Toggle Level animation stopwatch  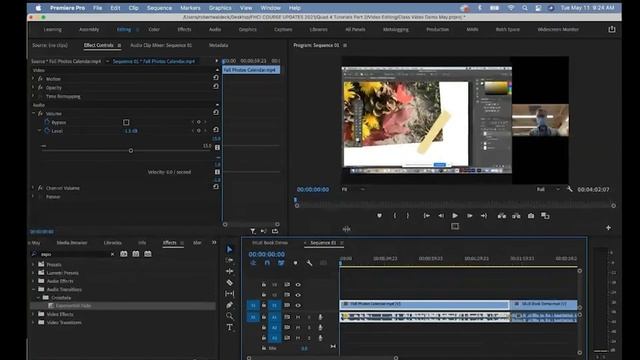[x=47, y=131]
